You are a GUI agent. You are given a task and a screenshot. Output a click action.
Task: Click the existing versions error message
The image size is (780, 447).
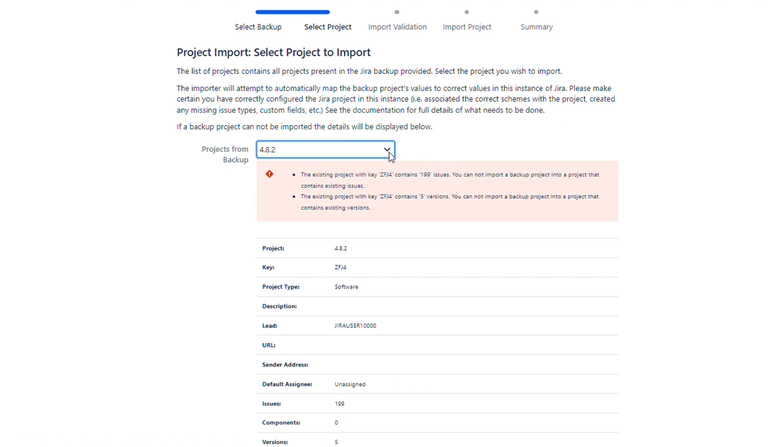(449, 202)
